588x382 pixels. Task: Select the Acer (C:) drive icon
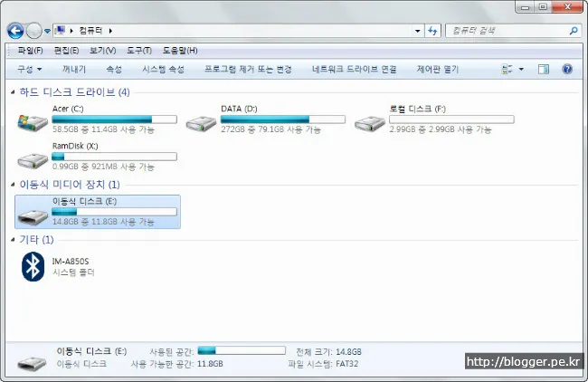tap(33, 122)
